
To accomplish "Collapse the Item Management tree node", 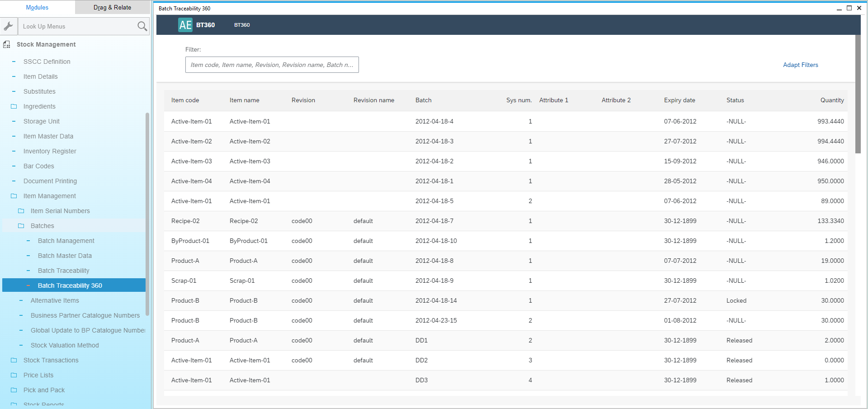I will click(x=13, y=196).
